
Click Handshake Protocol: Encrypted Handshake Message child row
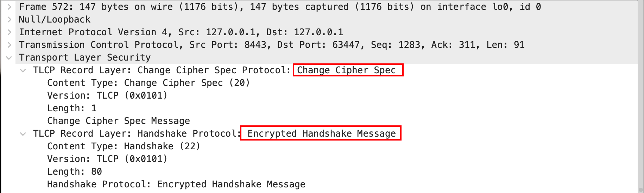click(176, 184)
